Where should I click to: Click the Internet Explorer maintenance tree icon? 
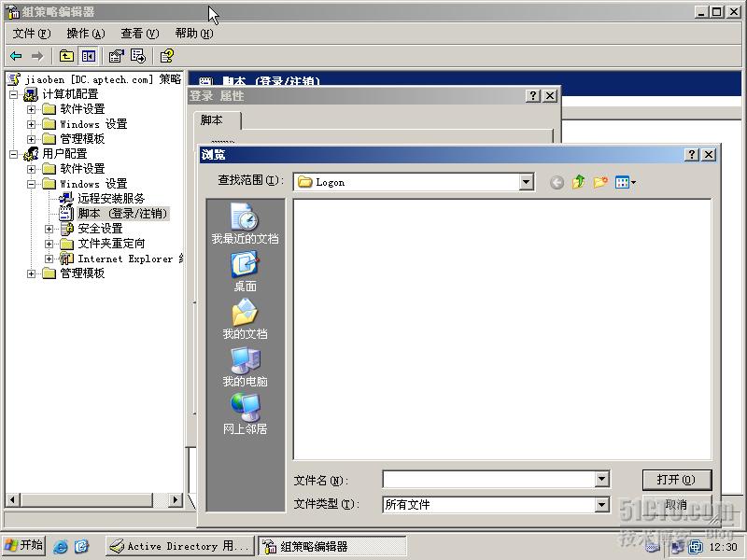click(66, 259)
